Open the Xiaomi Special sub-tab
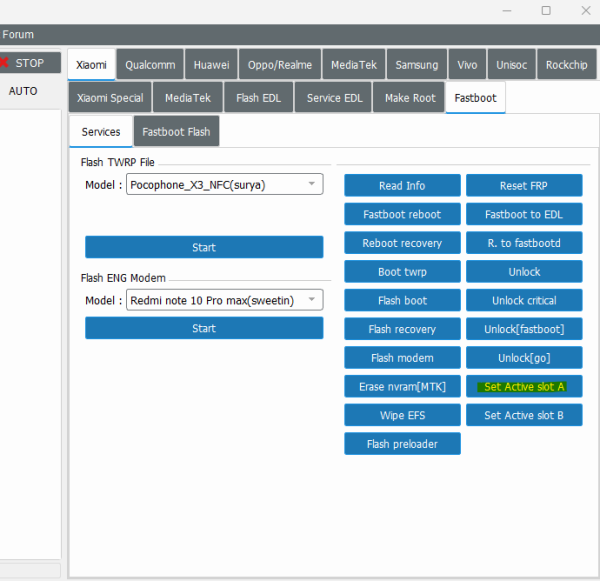The width and height of the screenshot is (600, 581). point(110,98)
